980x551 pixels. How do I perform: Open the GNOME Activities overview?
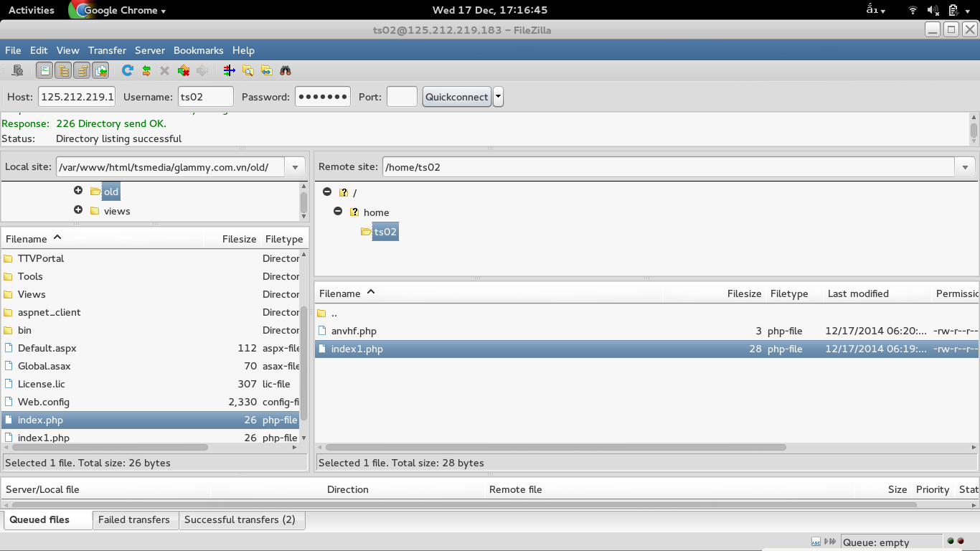(32, 10)
